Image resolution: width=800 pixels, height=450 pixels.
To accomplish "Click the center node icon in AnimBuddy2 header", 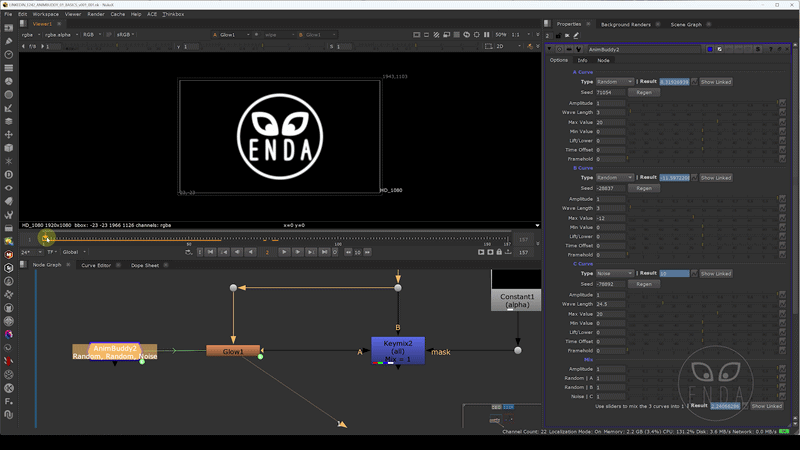I will point(560,49).
